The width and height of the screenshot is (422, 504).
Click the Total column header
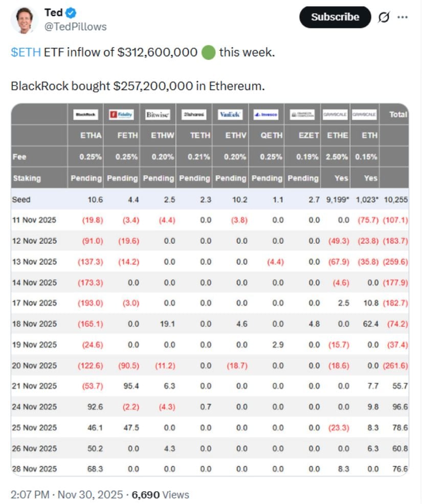tap(398, 114)
